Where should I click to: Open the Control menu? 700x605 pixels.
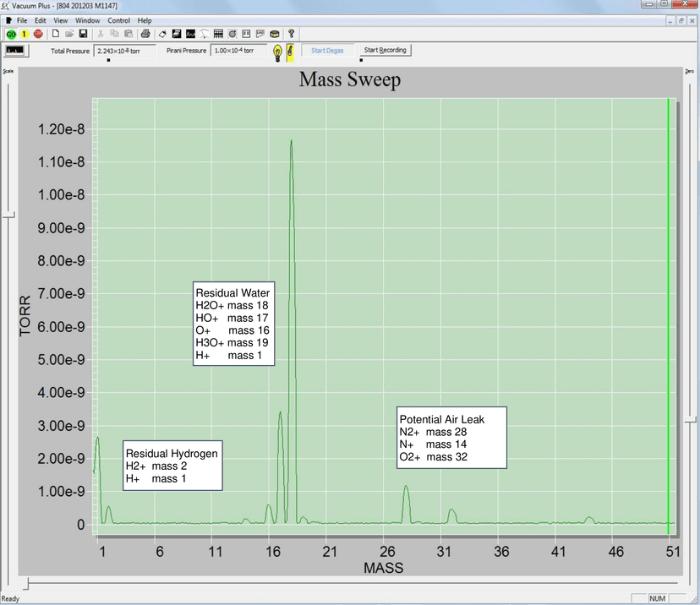click(118, 20)
